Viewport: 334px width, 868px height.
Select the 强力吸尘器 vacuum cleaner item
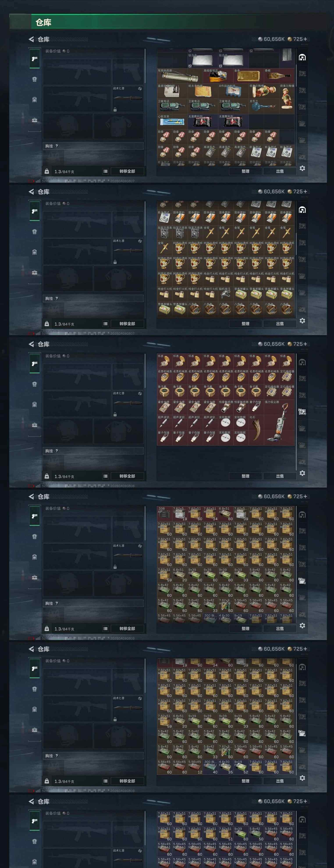[279, 423]
